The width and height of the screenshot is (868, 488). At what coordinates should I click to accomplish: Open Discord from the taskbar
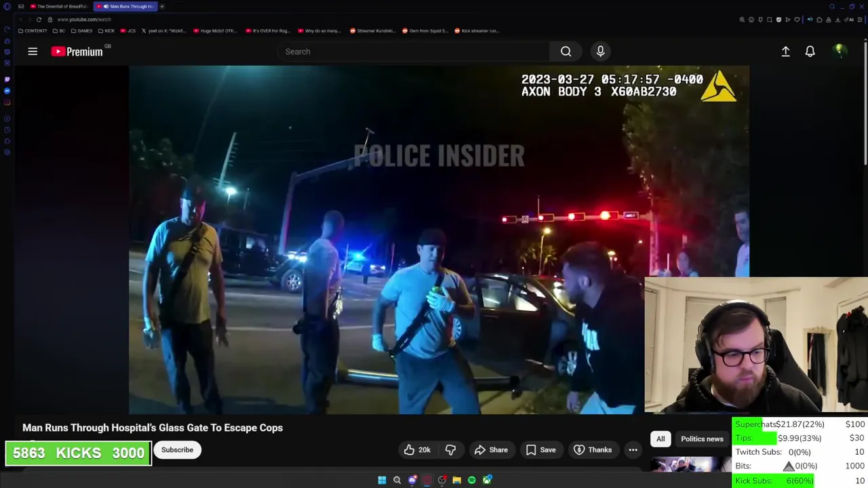click(x=412, y=481)
